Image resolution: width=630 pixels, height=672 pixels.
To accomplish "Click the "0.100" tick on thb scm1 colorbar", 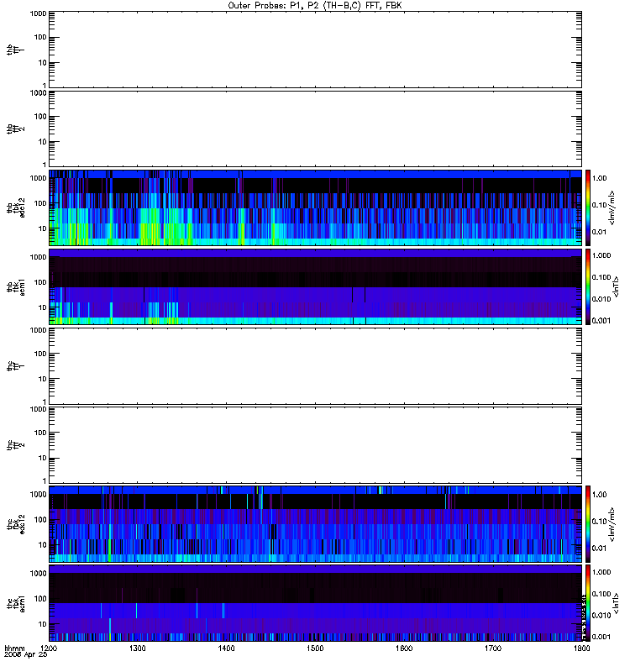I will point(601,277).
